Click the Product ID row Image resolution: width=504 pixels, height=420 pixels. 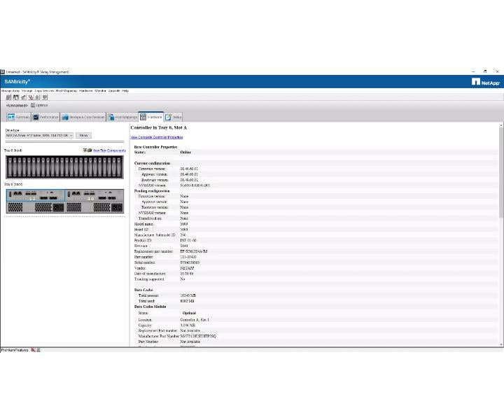[315, 240]
